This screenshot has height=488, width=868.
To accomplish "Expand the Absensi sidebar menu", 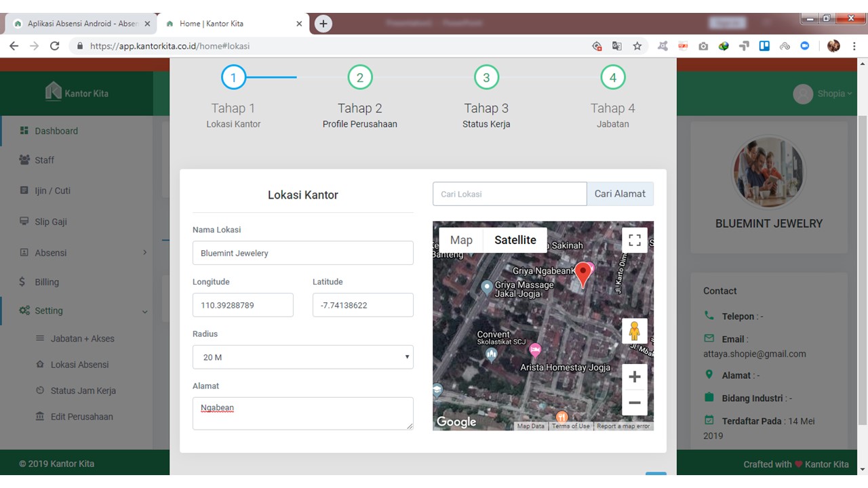I will (81, 253).
